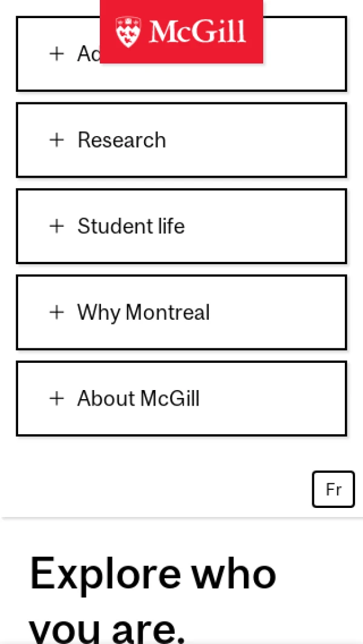Viewport: 363px width, 644px height.
Task: Switch the site language with the Fr button
Action: 333,489
